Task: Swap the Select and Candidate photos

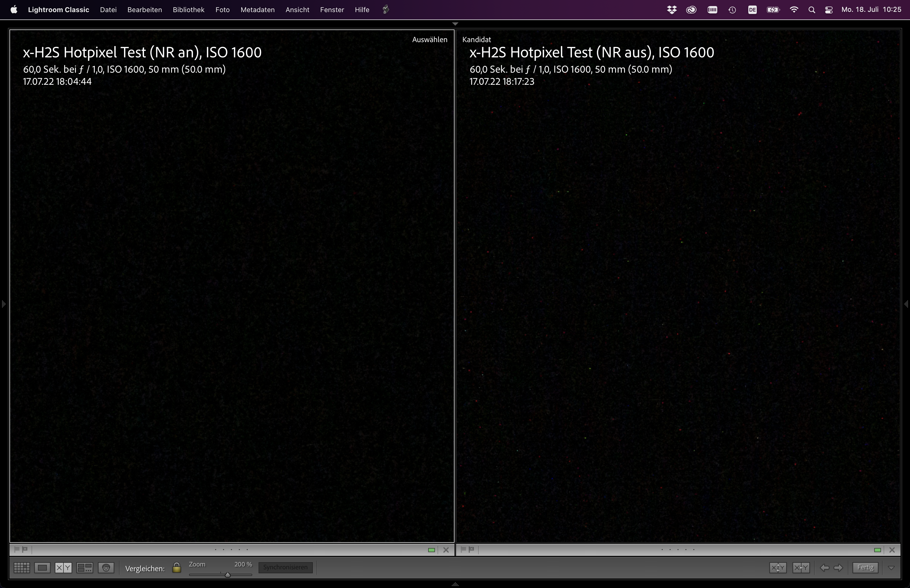Action: (778, 568)
